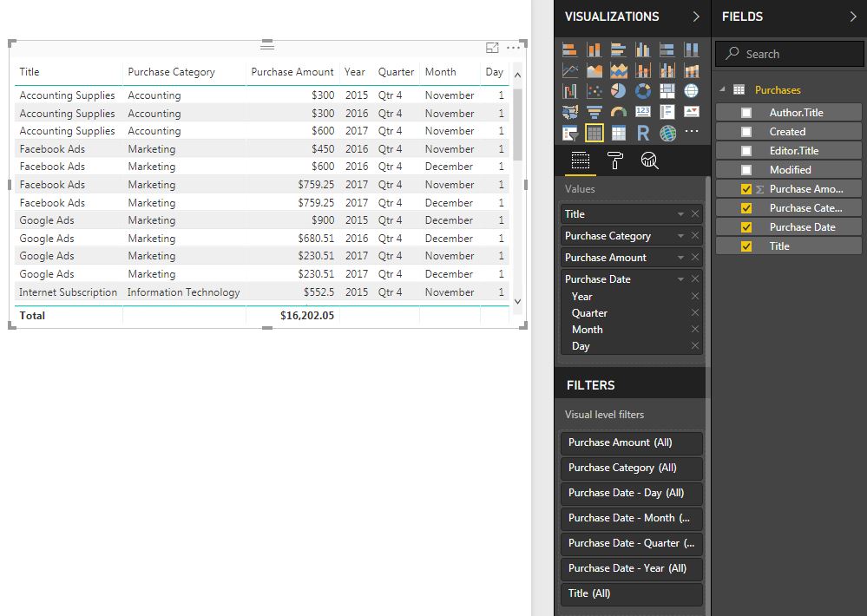This screenshot has width=867, height=616.
Task: Remove Quarter from Purchase Date hierarchy
Action: tap(694, 313)
